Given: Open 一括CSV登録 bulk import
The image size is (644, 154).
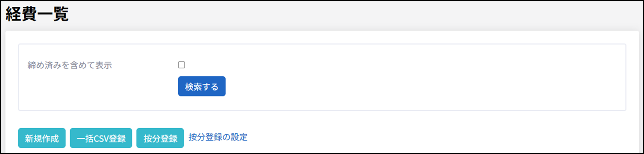Looking at the screenshot, I should [101, 138].
